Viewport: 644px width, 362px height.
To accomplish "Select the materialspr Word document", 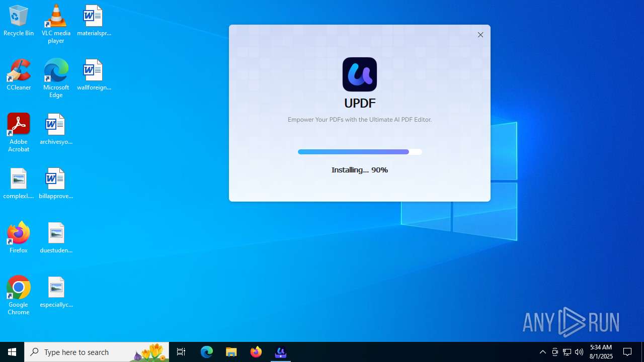I will (94, 21).
